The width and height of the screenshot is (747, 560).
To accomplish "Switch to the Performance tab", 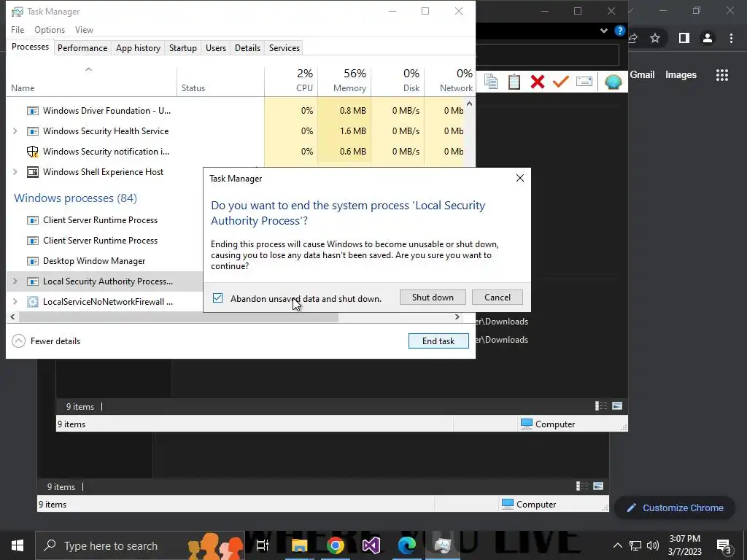I will click(82, 47).
